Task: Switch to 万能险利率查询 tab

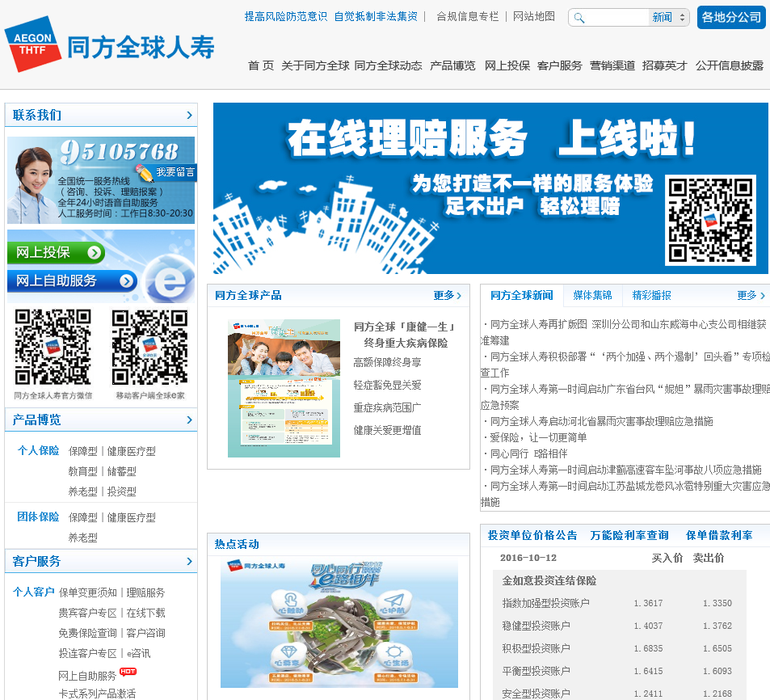Action: [x=629, y=535]
